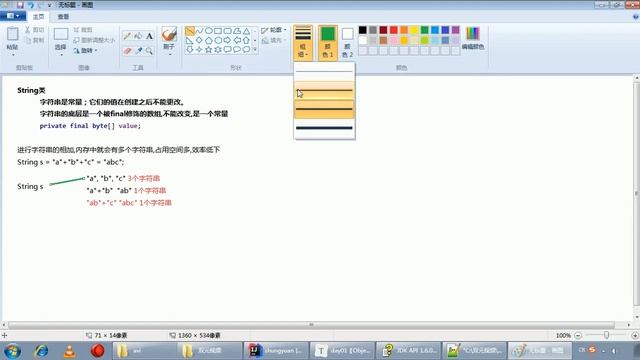Viewport: 640px width, 360px height.
Task: Select the Color picker eyedropper tool
Action: click(x=138, y=51)
